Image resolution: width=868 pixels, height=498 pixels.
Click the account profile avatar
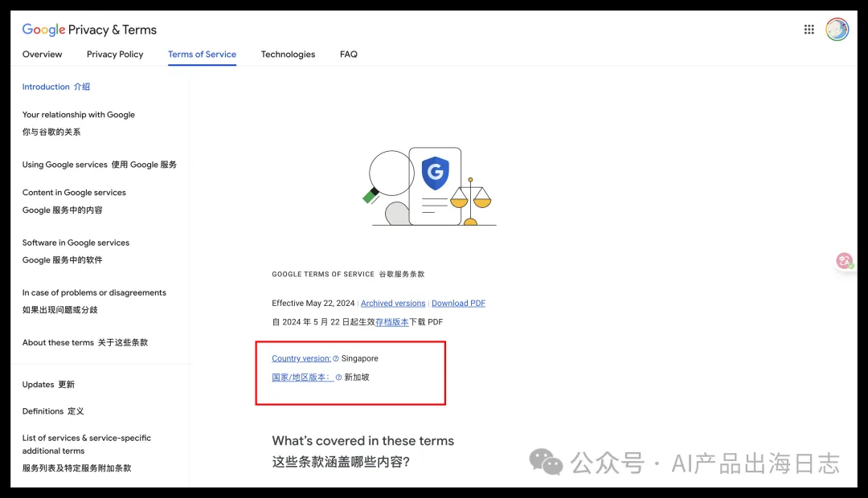click(x=837, y=30)
